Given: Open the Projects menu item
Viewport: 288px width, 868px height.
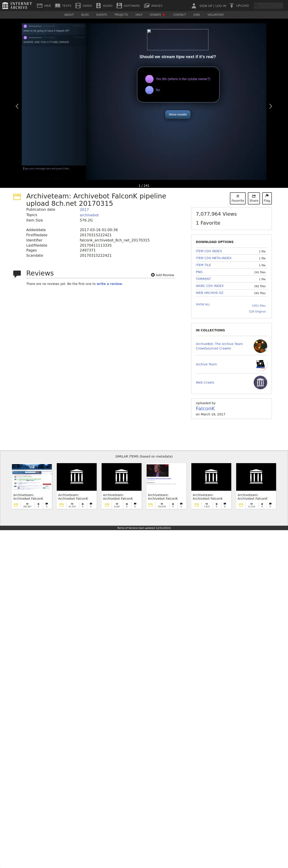Looking at the screenshot, I should click(121, 15).
